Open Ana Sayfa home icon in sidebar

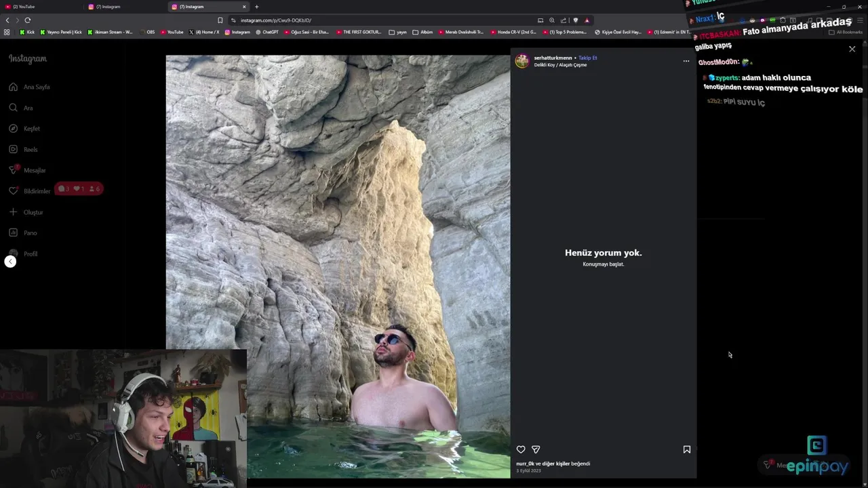pyautogui.click(x=13, y=87)
